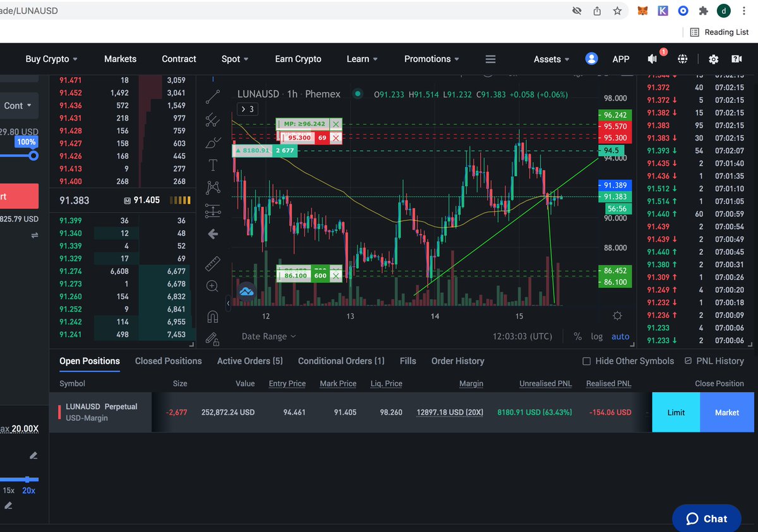Open the browser extensions puzzle icon
Image resolution: width=758 pixels, height=532 pixels.
coord(703,11)
